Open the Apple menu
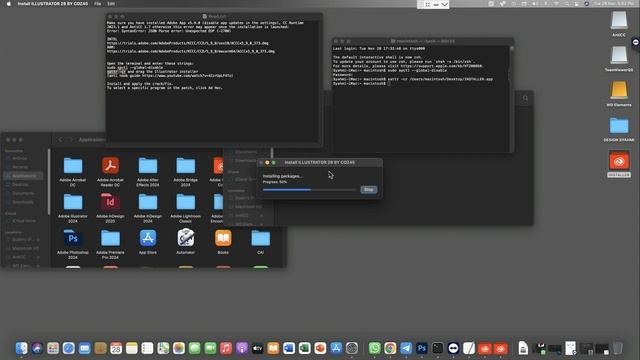The width and height of the screenshot is (640, 360). (x=9, y=4)
